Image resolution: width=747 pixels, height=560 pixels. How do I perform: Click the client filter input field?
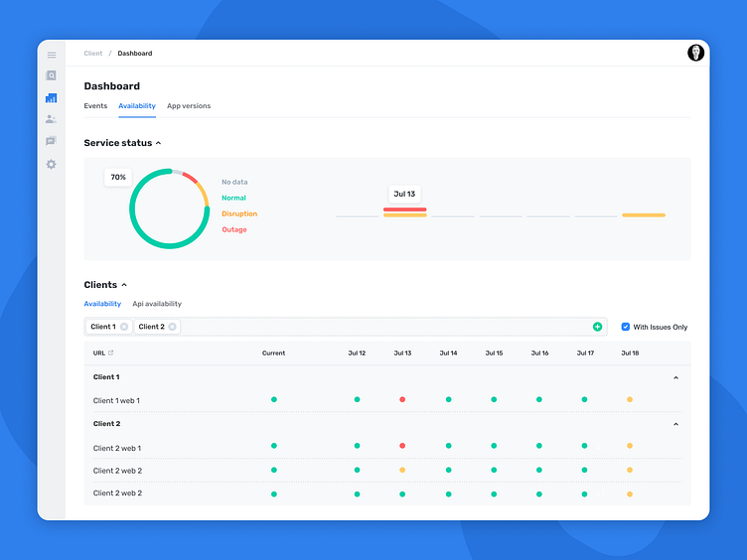(346, 327)
